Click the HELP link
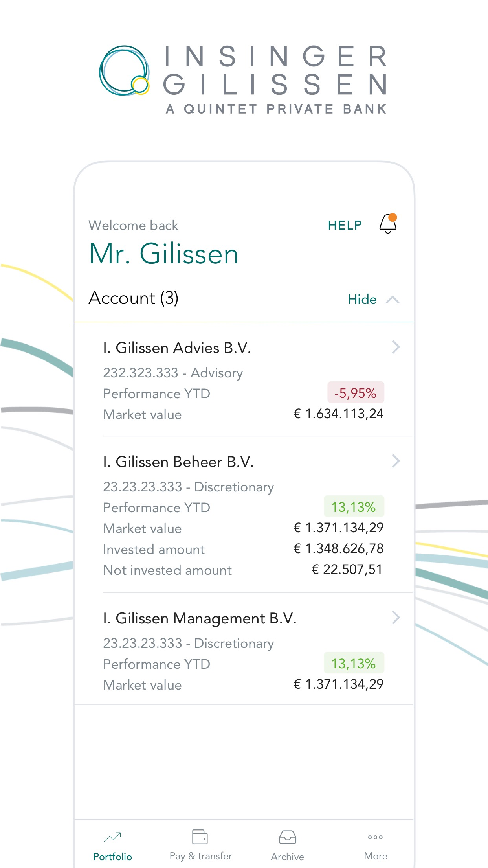The width and height of the screenshot is (488, 868). coord(345,225)
